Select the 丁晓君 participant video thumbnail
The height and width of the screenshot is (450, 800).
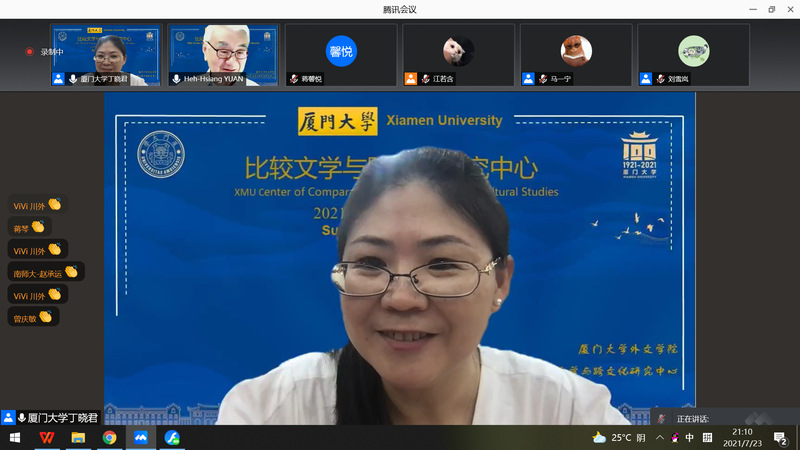click(107, 54)
